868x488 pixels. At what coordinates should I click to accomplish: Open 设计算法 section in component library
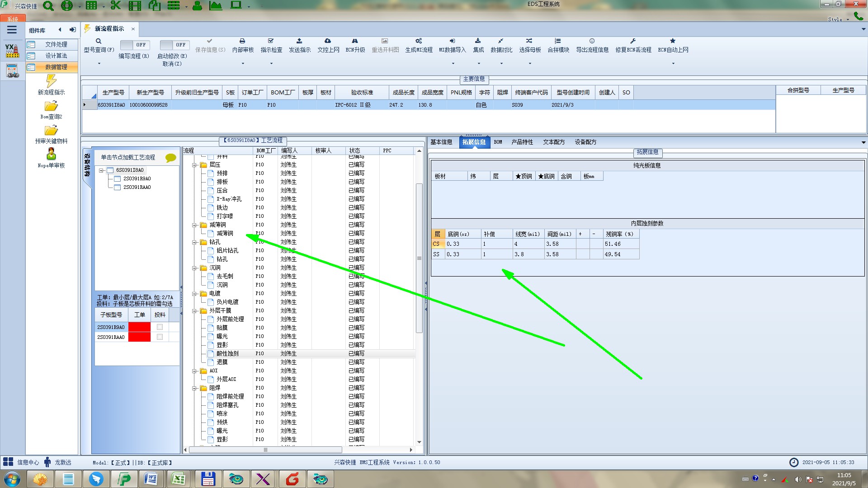pos(52,56)
